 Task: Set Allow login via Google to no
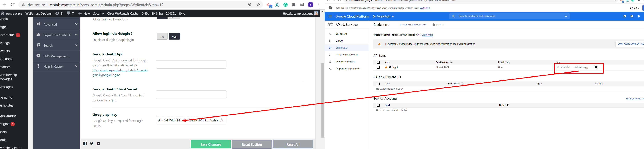pyautogui.click(x=162, y=37)
